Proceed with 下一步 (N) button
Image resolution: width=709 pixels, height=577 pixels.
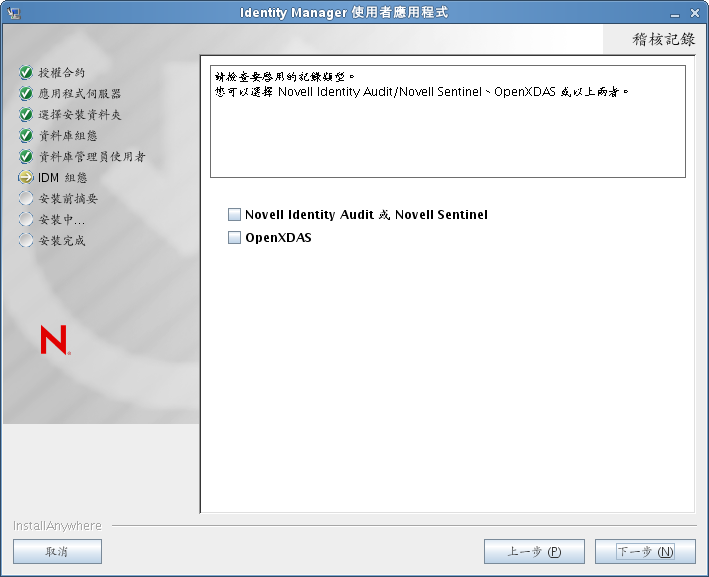pyautogui.click(x=645, y=551)
